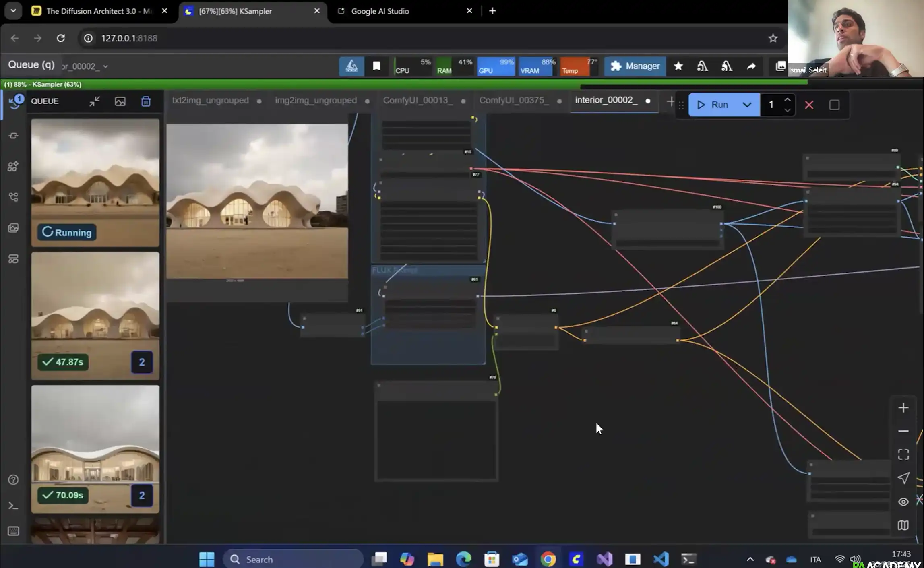924x568 pixels.
Task: Click the GPU usage monitor
Action: [496, 66]
